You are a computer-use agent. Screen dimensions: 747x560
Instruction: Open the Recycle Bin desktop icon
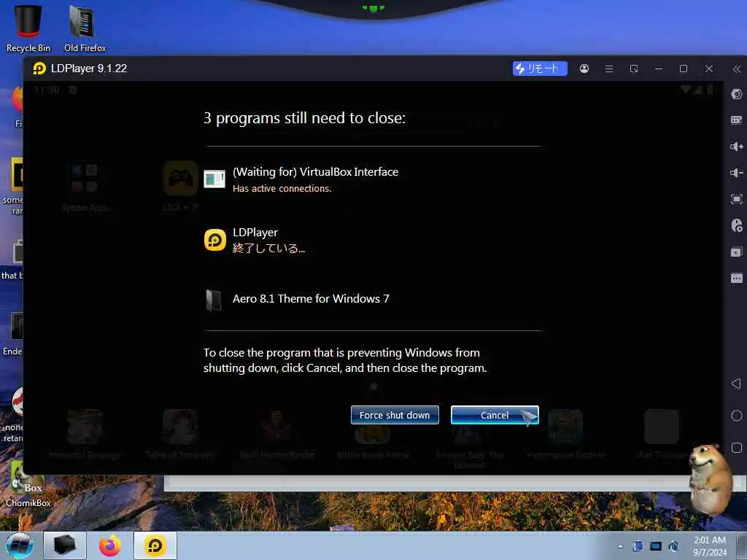(x=28, y=28)
